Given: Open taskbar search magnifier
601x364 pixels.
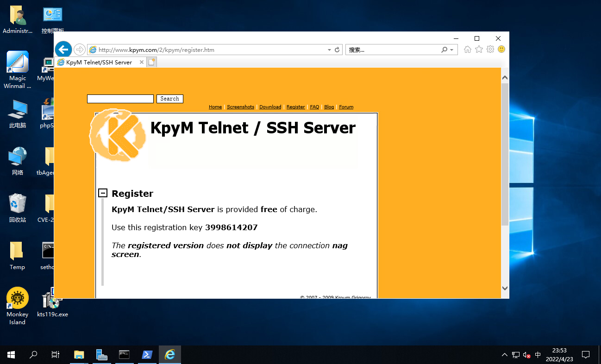Looking at the screenshot, I should 33,355.
